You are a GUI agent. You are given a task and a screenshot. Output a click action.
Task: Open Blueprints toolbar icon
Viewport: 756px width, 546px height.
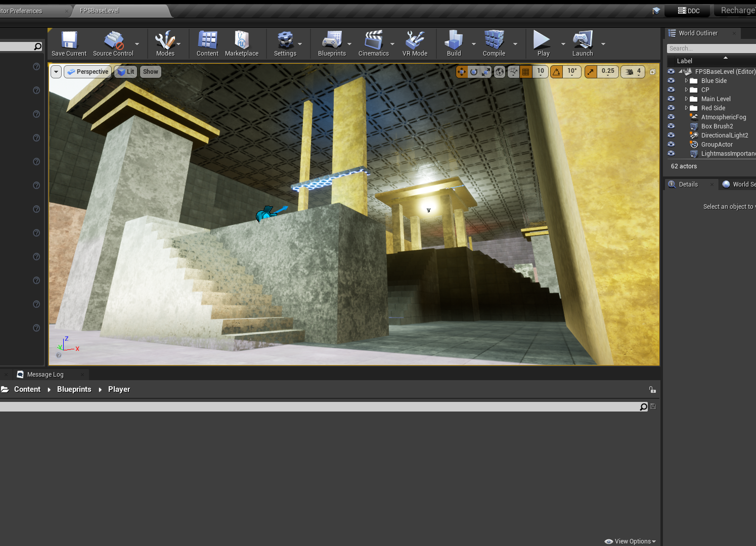[332, 43]
